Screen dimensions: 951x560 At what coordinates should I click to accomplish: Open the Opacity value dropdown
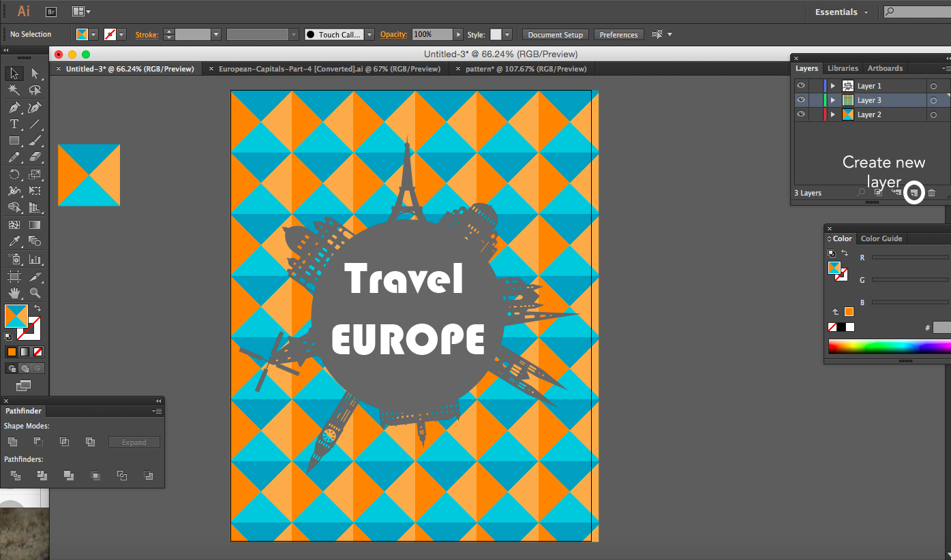(x=458, y=34)
